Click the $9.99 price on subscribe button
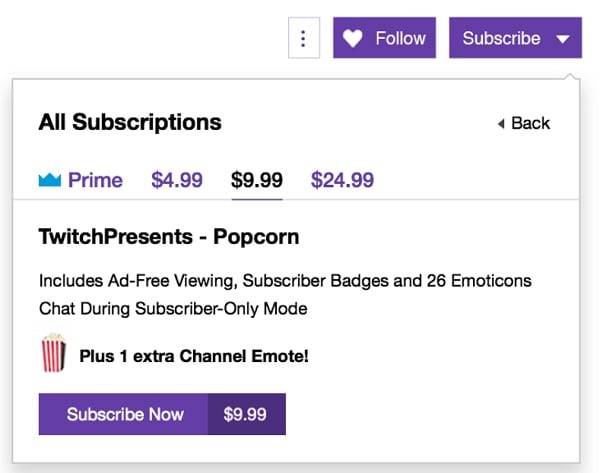The image size is (600, 473). coord(247,414)
